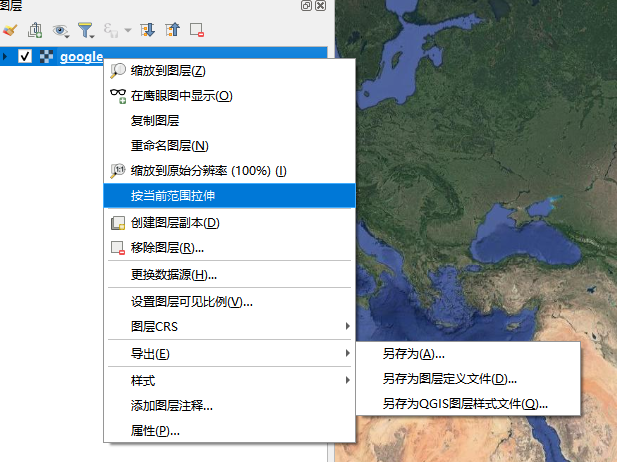The image size is (617, 462).
Task: Click the glasses icon for overview display
Action: (118, 96)
